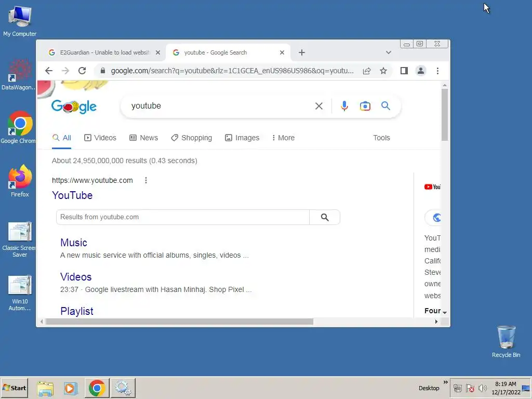
Task: Share this page icon in address bar
Action: (x=367, y=71)
